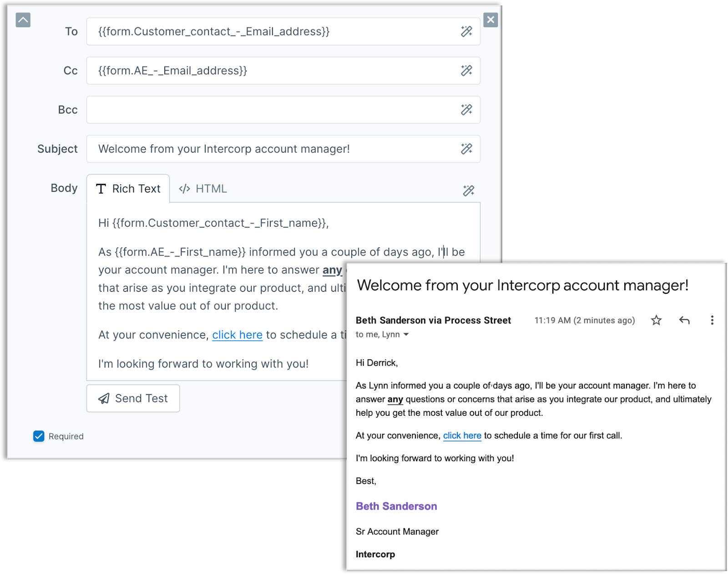This screenshot has width=728, height=574.
Task: Open 'click here' link in the received email
Action: 462,436
